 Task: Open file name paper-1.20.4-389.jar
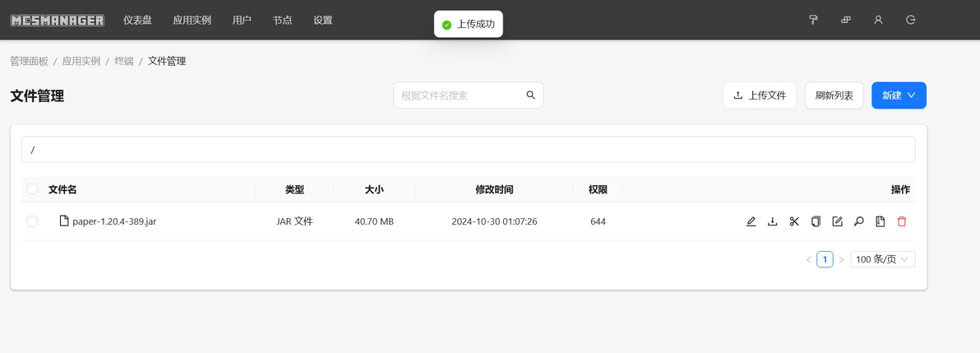tap(114, 221)
